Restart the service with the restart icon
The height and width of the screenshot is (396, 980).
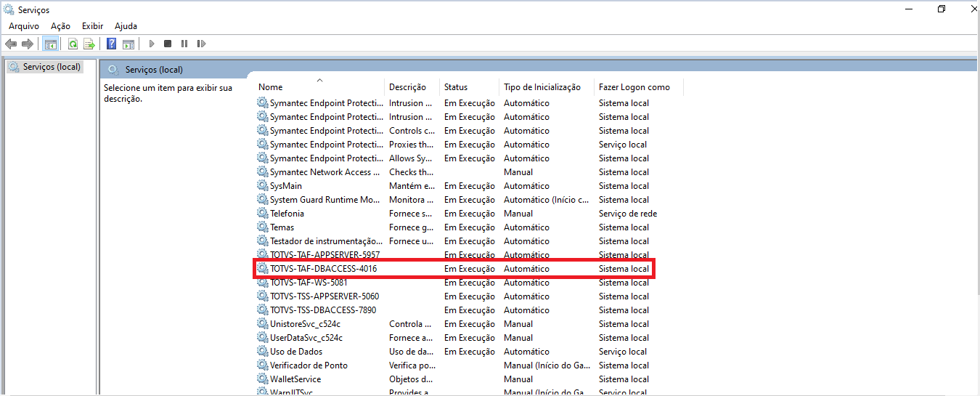(201, 44)
